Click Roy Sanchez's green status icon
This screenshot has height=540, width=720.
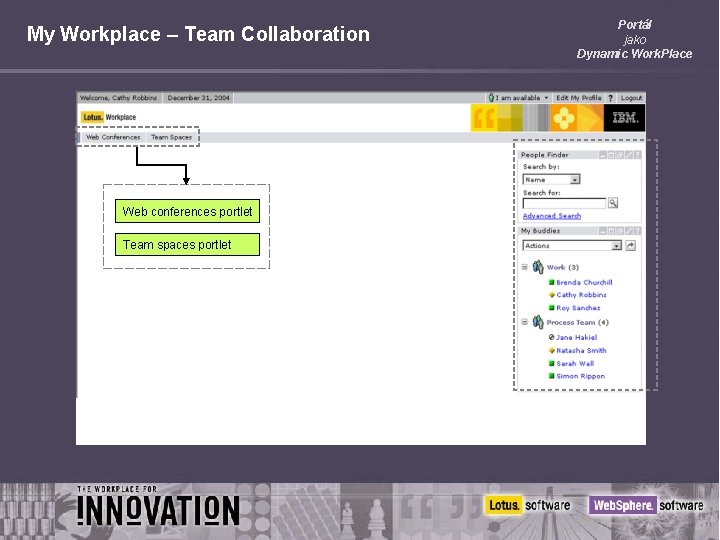551,308
